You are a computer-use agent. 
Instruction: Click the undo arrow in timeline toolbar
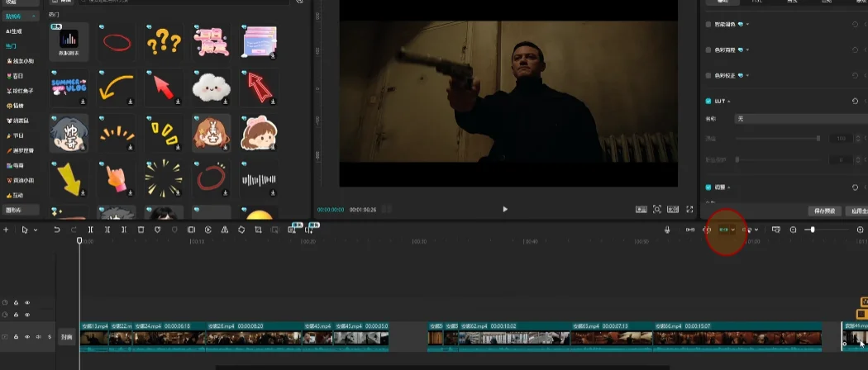coord(56,230)
